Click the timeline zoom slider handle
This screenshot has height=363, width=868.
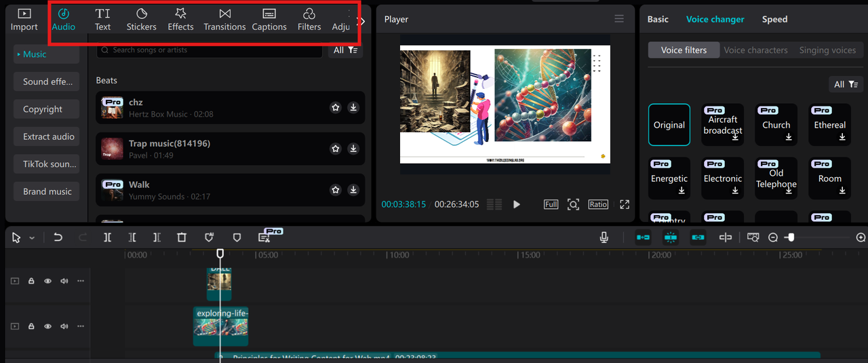[x=790, y=237]
